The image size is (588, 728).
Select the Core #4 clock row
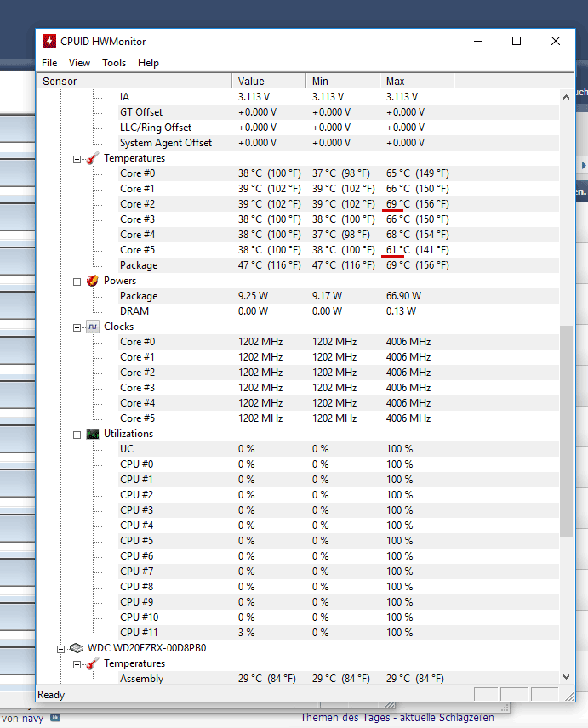[339, 403]
